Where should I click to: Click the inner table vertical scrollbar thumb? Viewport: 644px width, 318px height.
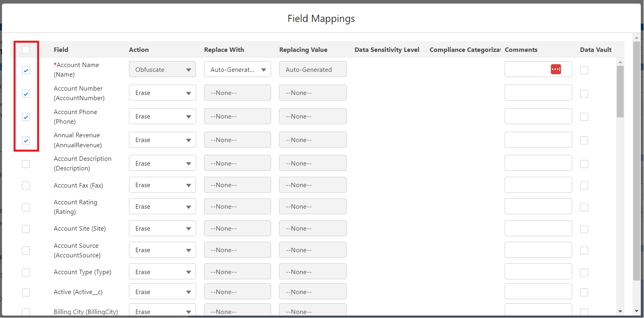pos(620,92)
